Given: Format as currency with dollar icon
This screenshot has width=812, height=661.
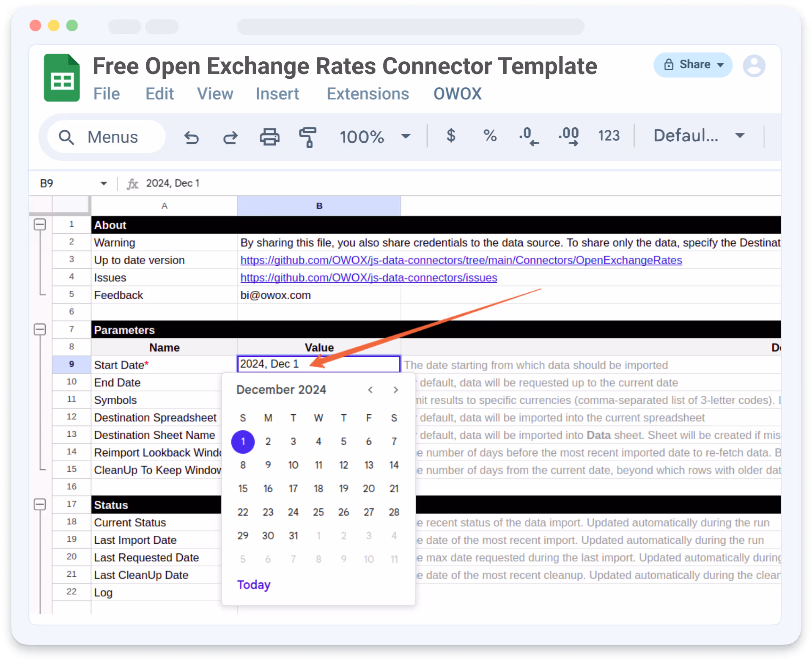Looking at the screenshot, I should (x=451, y=136).
